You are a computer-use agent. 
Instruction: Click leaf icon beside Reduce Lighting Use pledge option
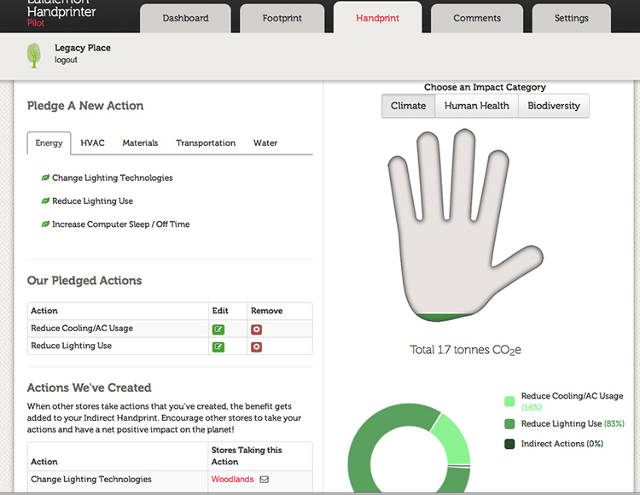click(45, 201)
